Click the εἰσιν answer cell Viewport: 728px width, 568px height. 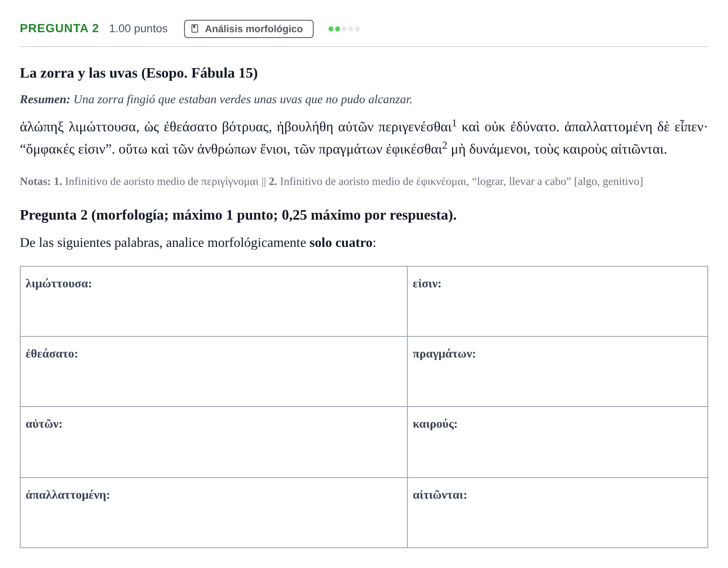coord(558,301)
